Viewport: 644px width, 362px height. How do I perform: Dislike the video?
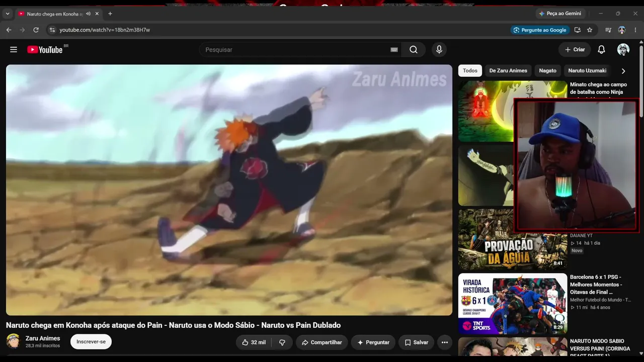click(282, 342)
